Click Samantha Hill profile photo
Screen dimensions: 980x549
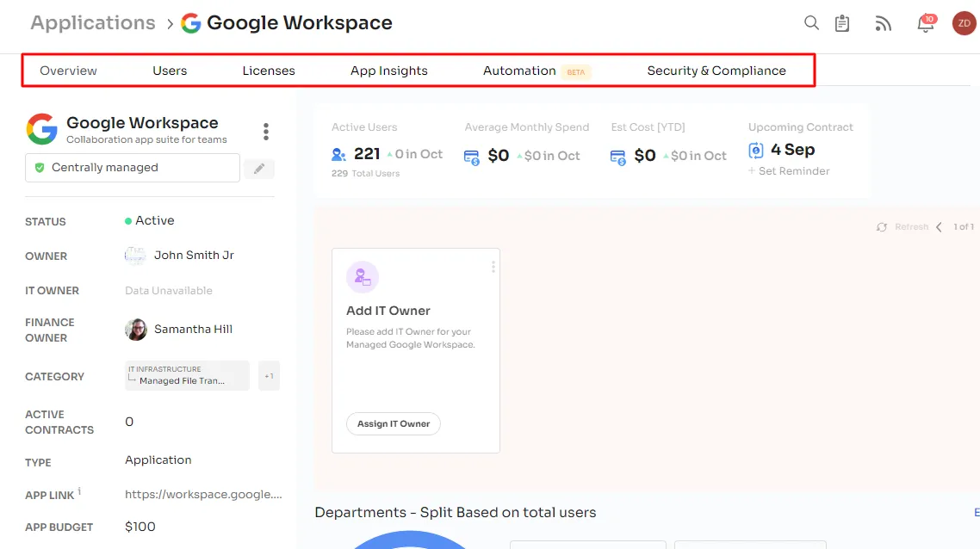tap(135, 330)
